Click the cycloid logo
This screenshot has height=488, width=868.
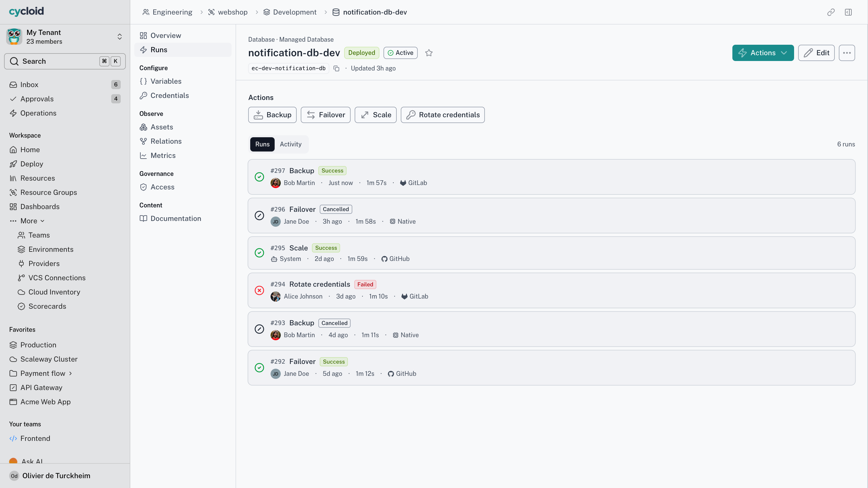(x=26, y=12)
